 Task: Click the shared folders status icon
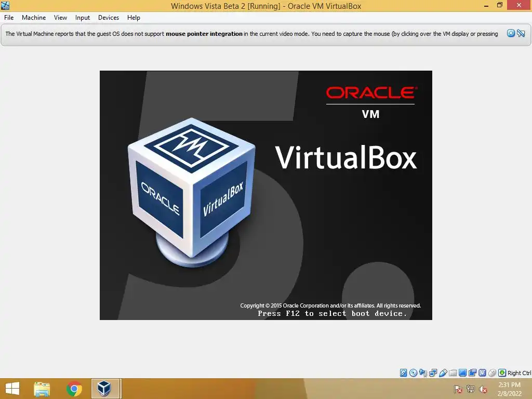(x=453, y=373)
